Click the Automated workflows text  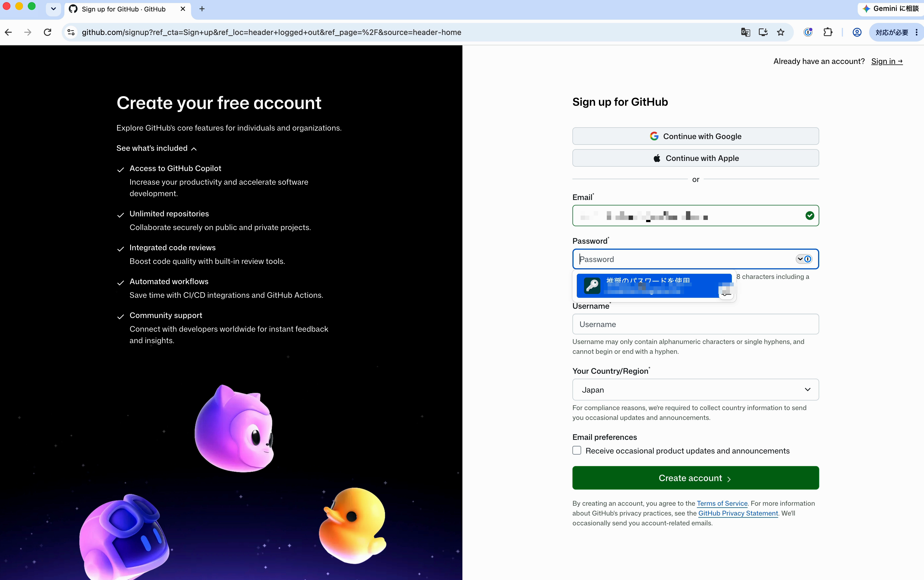coord(169,281)
